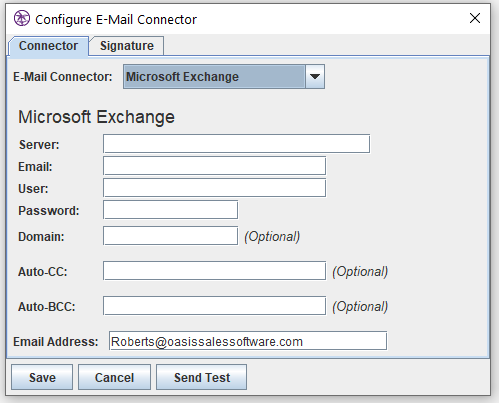
Task: Click the (Optional) note beside Auto-CC
Action: coord(360,272)
